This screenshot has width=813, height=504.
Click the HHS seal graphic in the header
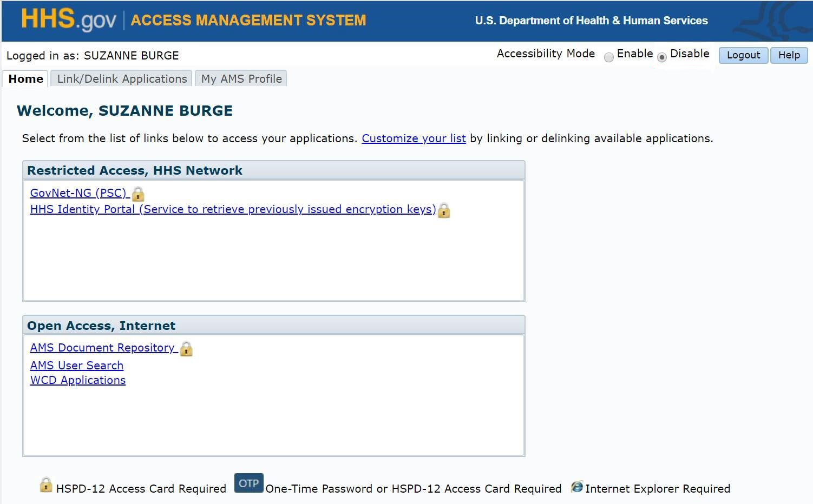(779, 19)
